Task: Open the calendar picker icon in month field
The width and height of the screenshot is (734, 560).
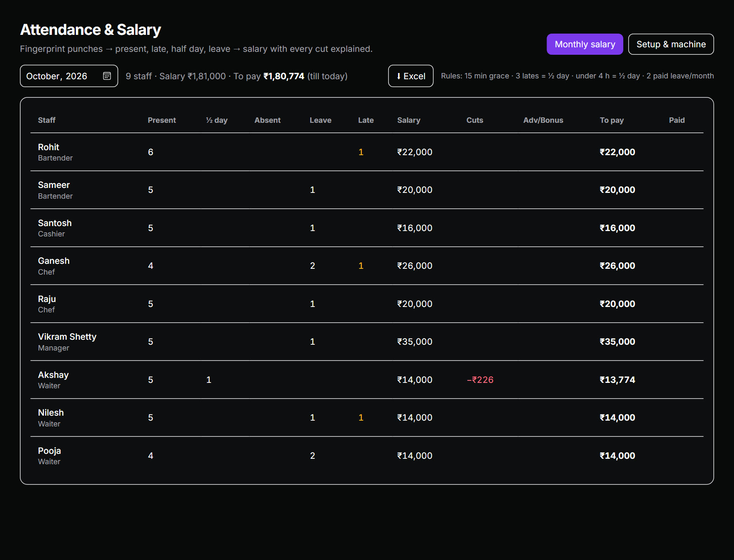Action: coord(107,76)
